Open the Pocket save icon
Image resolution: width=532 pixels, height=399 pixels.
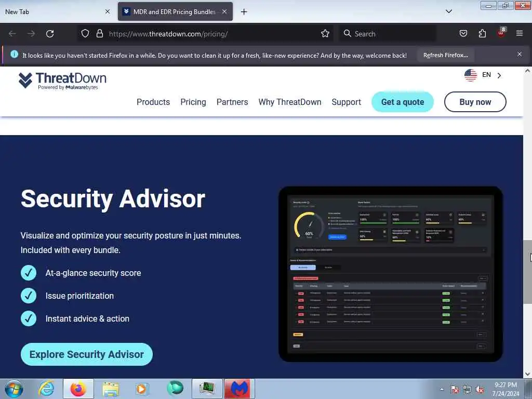pyautogui.click(x=463, y=33)
